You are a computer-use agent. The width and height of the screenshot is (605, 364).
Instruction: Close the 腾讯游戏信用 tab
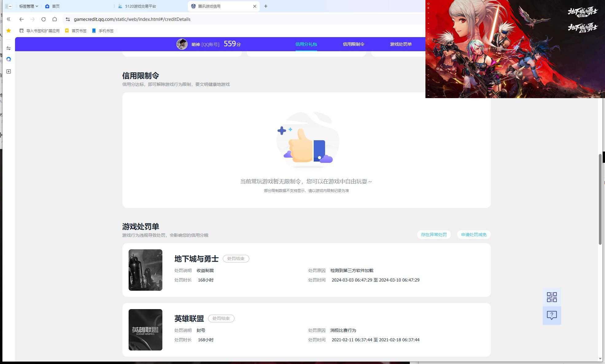254,6
